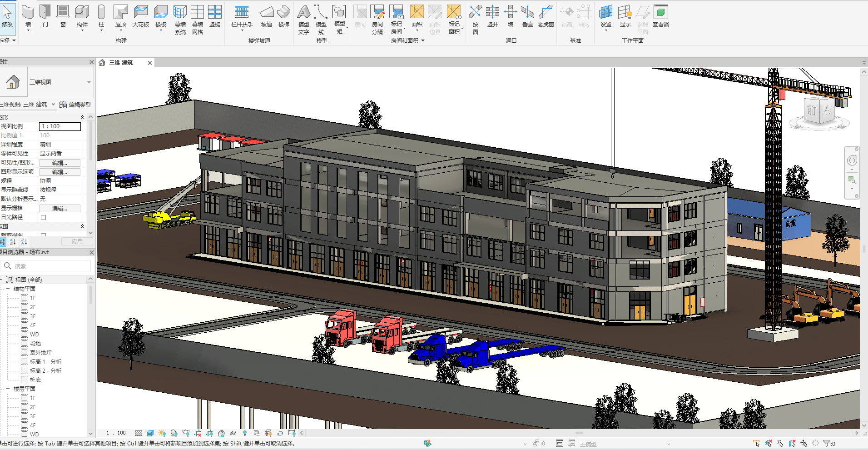Viewport: 868px width, 450px height.
Task: Switch to the 三维 建筑 view tab
Action: [121, 63]
